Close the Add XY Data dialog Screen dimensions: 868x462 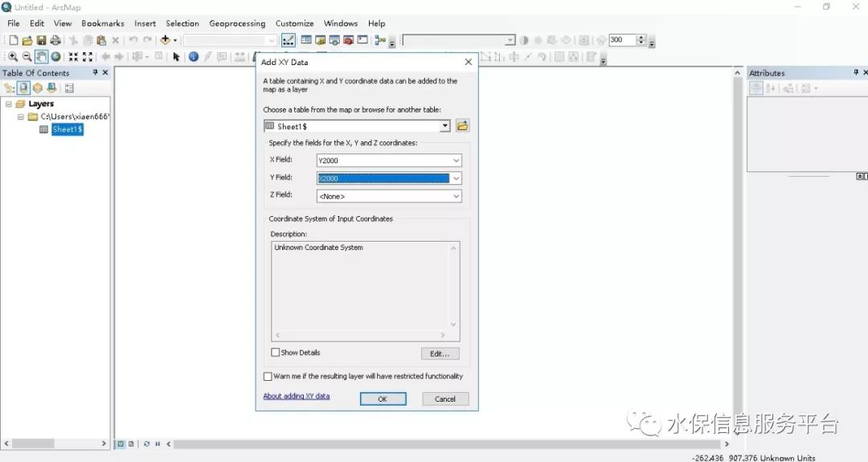469,62
